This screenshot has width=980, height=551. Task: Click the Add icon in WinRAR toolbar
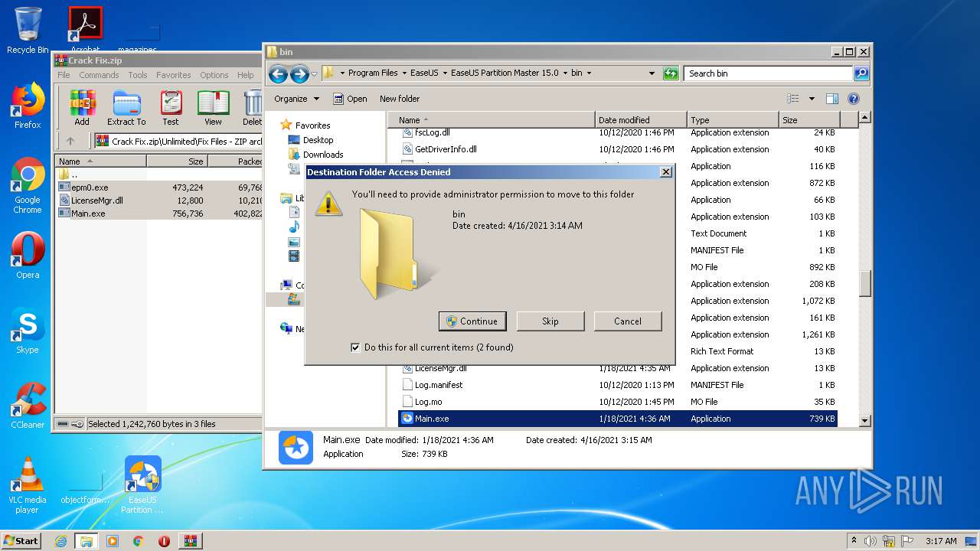[x=82, y=108]
